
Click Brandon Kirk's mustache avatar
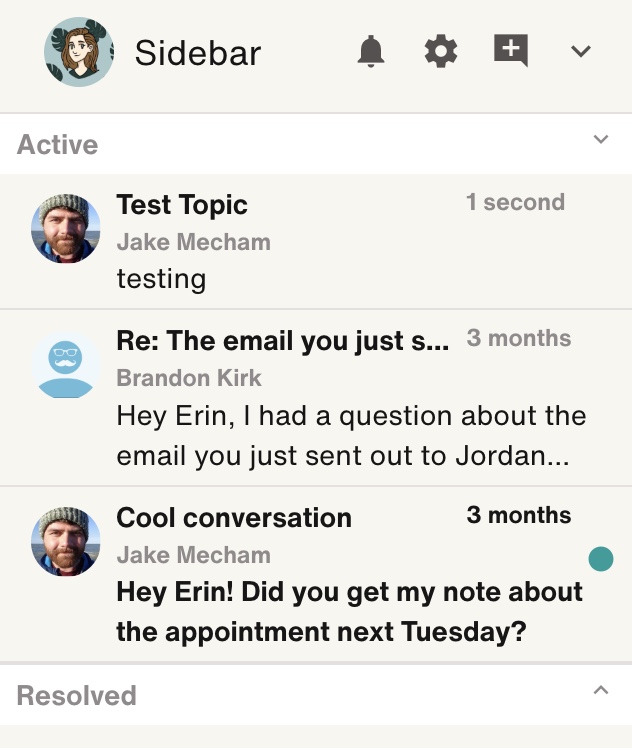coord(66,365)
